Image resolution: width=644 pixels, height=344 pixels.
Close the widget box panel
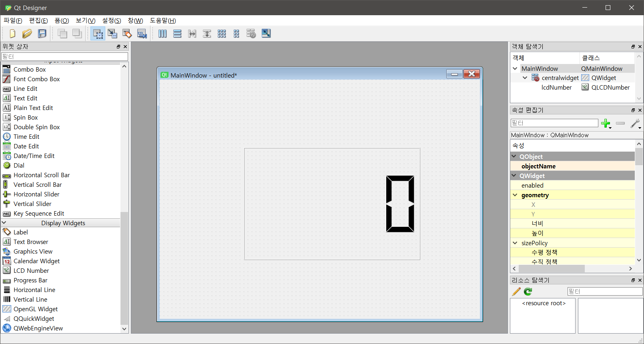coord(125,47)
